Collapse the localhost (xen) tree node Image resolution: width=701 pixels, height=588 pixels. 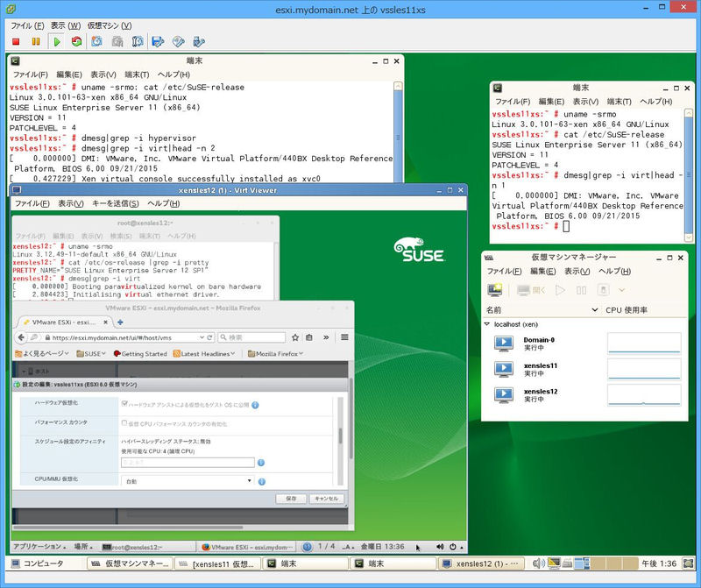(x=487, y=324)
